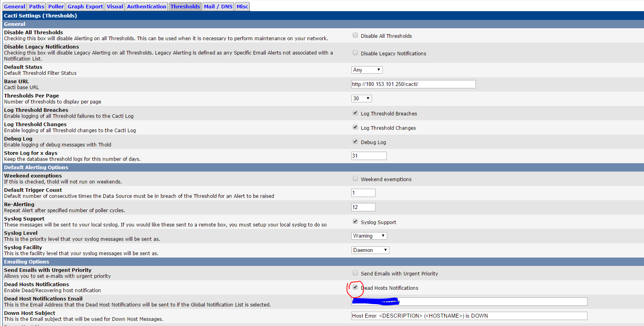Viewport: 644px width, 326px height.
Task: Uncheck the Log Threshold Breaches checkbox
Action: (355, 113)
